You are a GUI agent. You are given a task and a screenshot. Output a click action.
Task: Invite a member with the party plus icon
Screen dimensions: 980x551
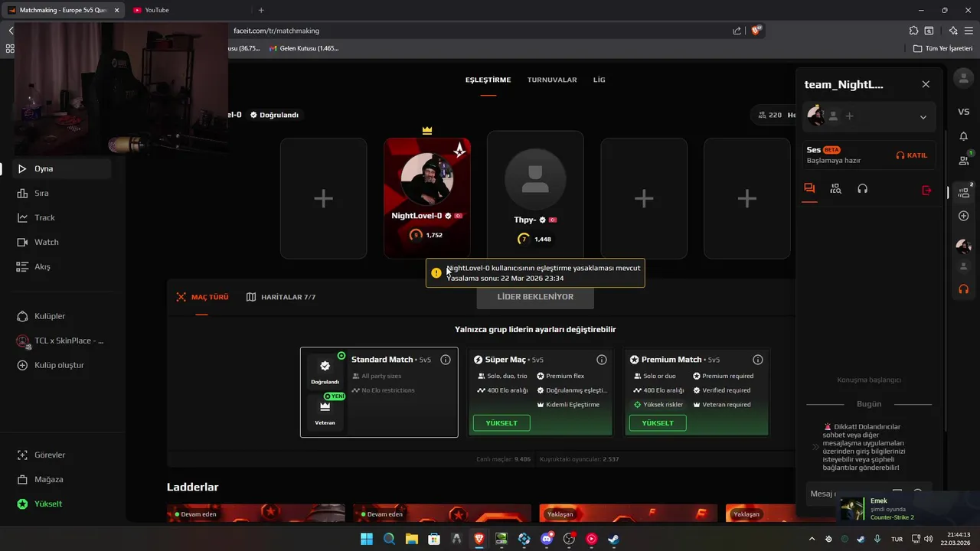tap(849, 116)
